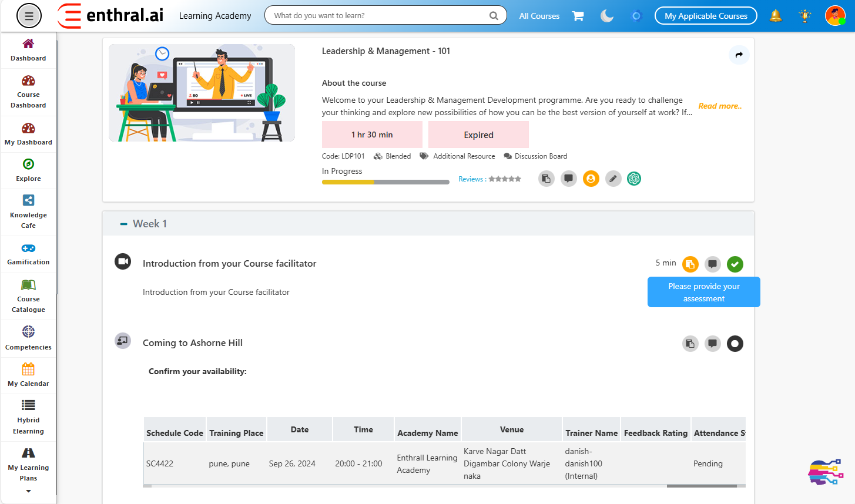Navigate to Knowledge Cafe in the sidebar
The image size is (855, 504).
[28, 211]
